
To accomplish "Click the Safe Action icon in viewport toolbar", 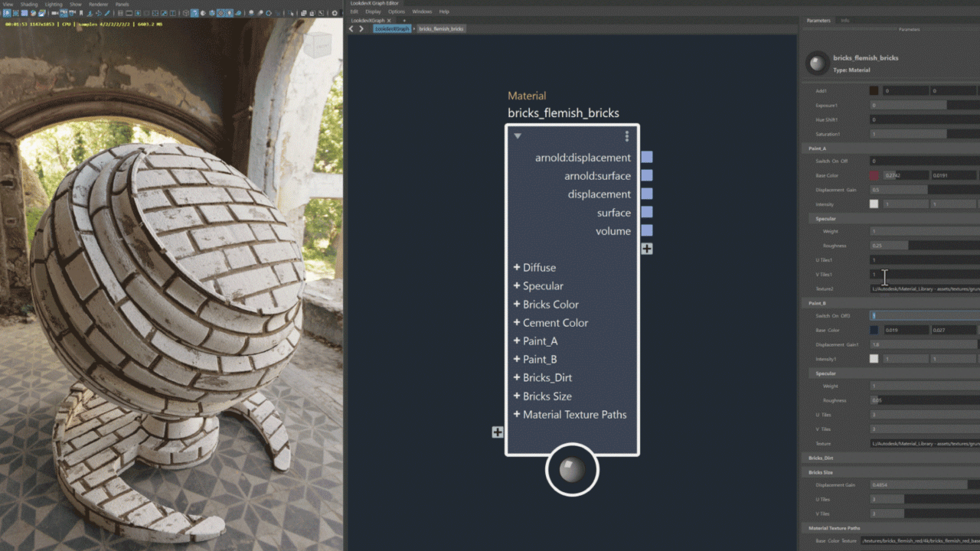I will click(164, 13).
